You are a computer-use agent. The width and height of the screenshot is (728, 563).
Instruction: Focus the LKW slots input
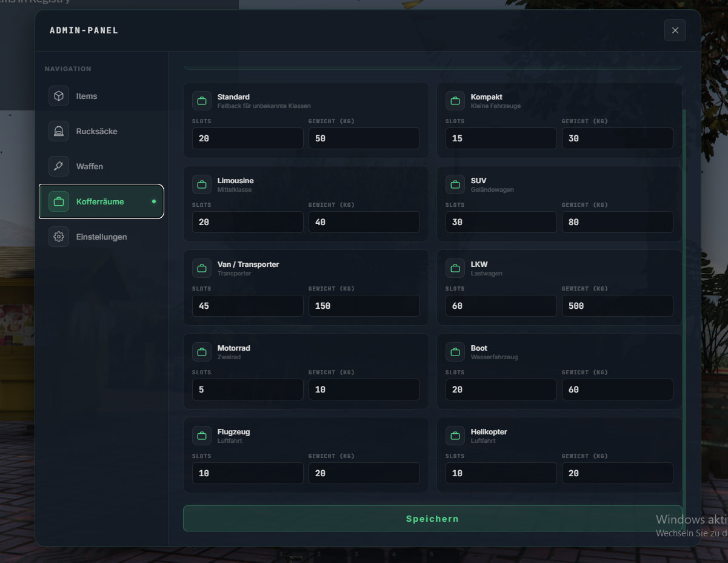[x=501, y=306]
